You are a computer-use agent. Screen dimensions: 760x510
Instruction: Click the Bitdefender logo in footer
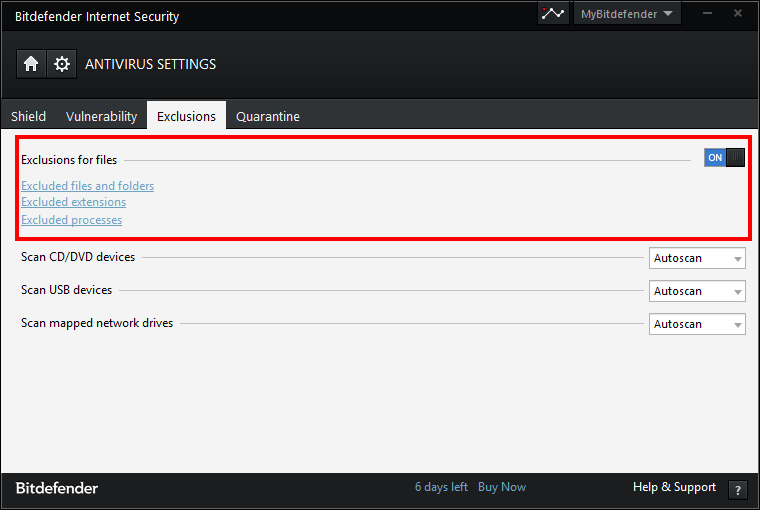[x=57, y=488]
